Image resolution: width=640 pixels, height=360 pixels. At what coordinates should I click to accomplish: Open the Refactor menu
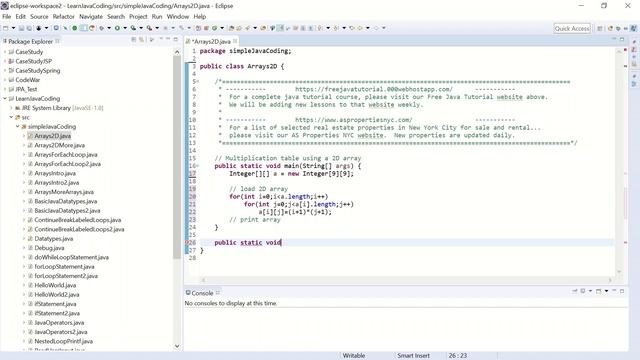pyautogui.click(x=64, y=17)
